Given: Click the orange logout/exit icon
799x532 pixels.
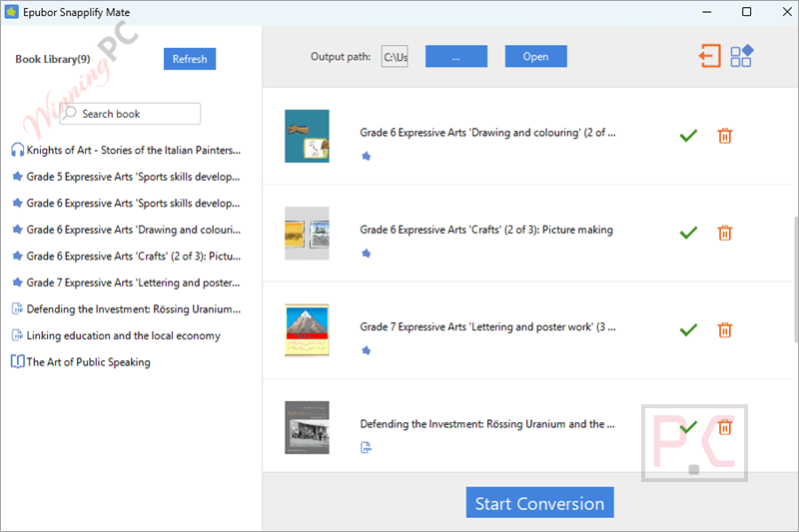Looking at the screenshot, I should (710, 56).
